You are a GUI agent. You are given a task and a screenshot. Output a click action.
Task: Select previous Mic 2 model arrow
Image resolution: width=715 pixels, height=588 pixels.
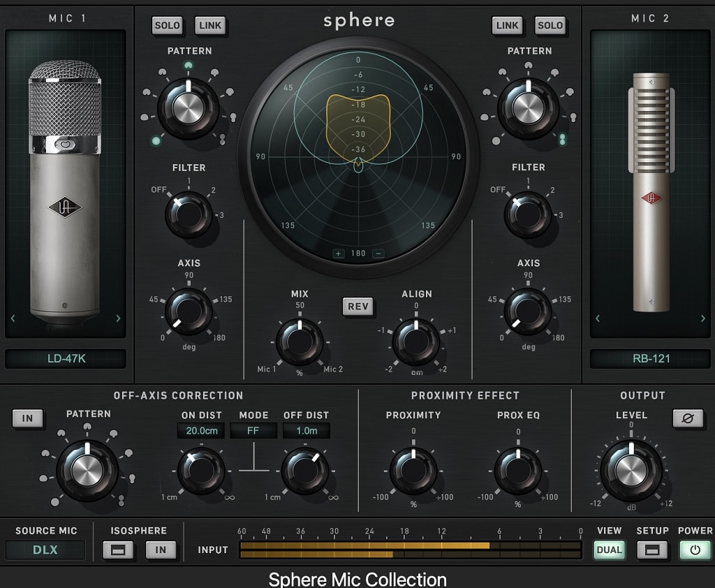[598, 318]
